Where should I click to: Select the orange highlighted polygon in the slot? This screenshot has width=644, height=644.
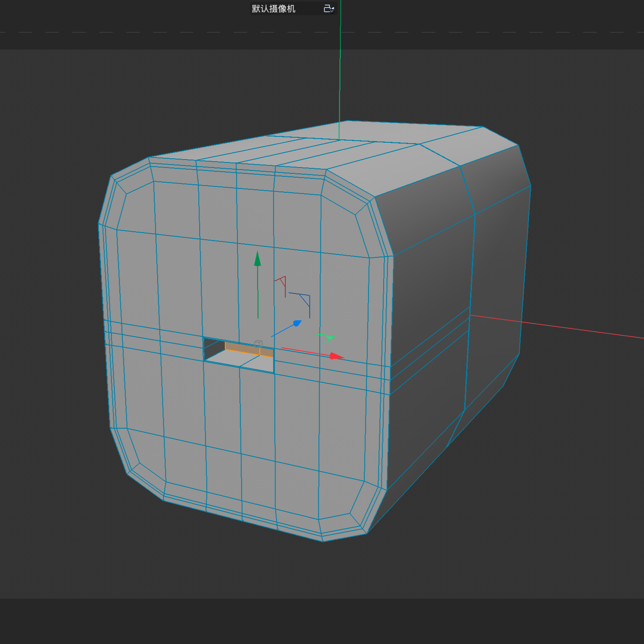point(249,349)
